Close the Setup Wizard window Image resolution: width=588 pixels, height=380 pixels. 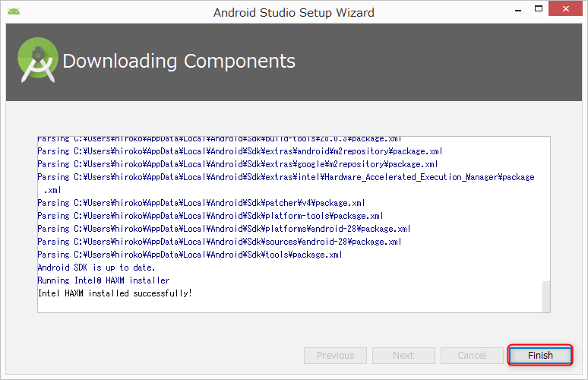(x=565, y=8)
